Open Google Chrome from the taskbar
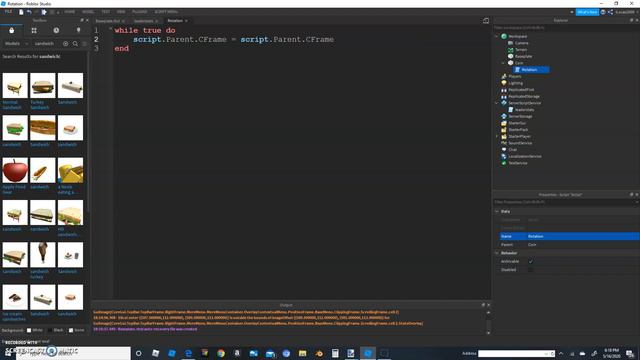The image size is (640, 360). 221,353
